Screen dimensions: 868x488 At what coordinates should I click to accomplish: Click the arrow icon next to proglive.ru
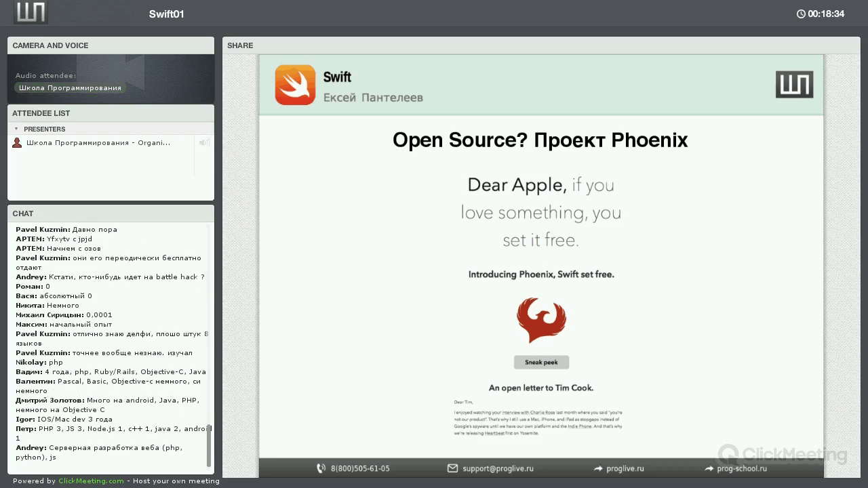pos(598,468)
